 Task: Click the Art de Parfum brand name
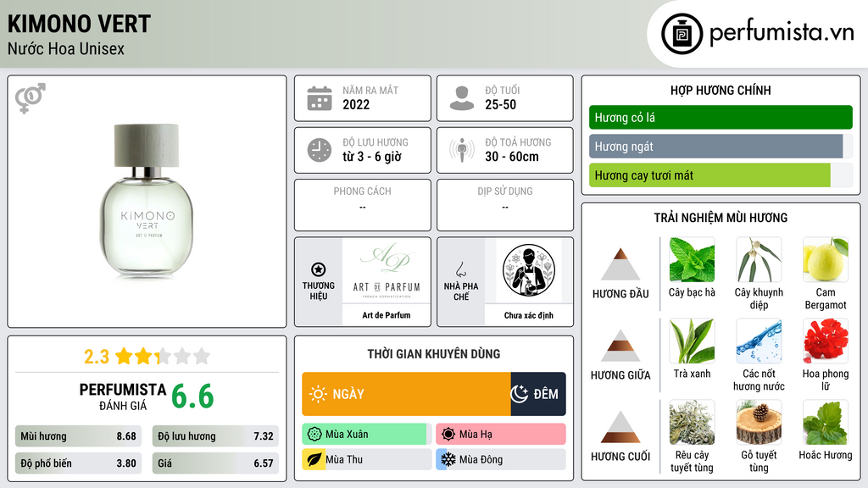click(387, 315)
